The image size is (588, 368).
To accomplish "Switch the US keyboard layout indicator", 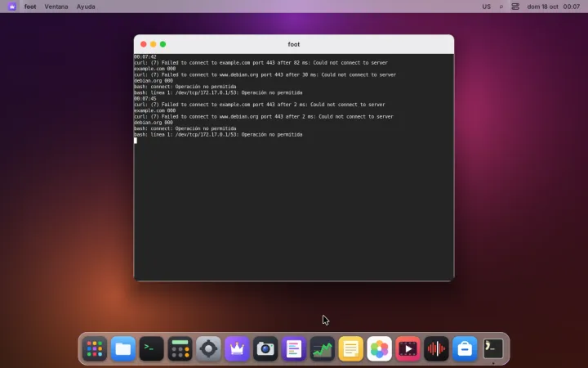I will tap(487, 7).
